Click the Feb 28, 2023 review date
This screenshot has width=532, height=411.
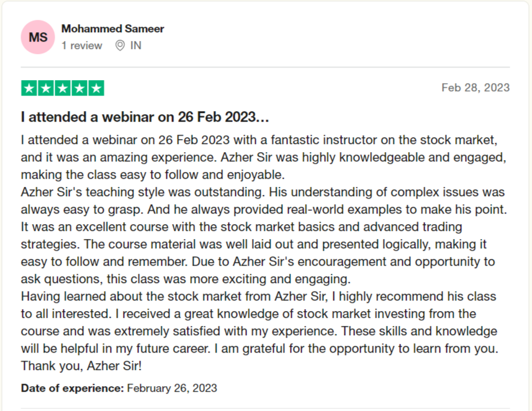point(475,88)
